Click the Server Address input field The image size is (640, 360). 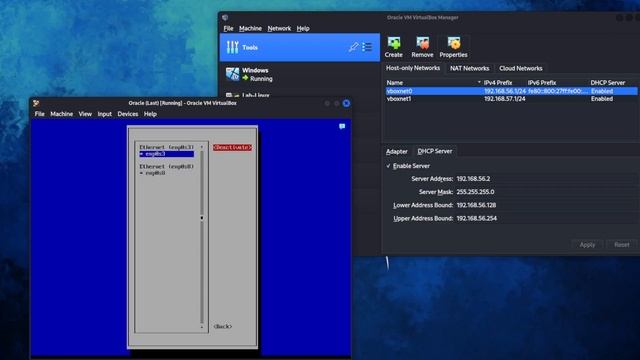pyautogui.click(x=546, y=179)
